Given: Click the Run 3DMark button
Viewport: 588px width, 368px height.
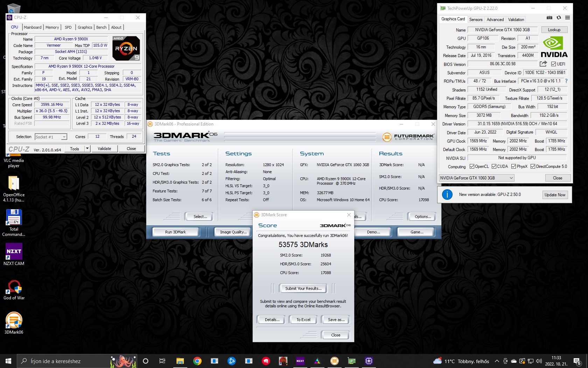Looking at the screenshot, I should click(x=175, y=232).
